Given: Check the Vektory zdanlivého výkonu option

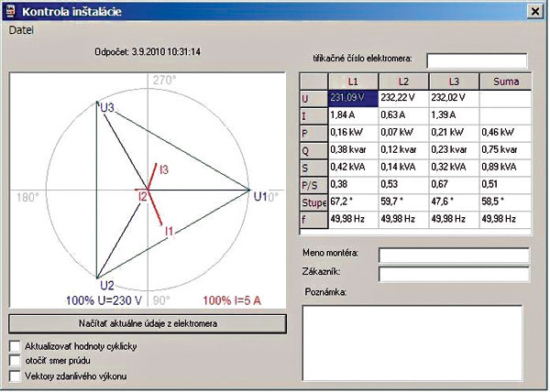Looking at the screenshot, I should point(15,376).
